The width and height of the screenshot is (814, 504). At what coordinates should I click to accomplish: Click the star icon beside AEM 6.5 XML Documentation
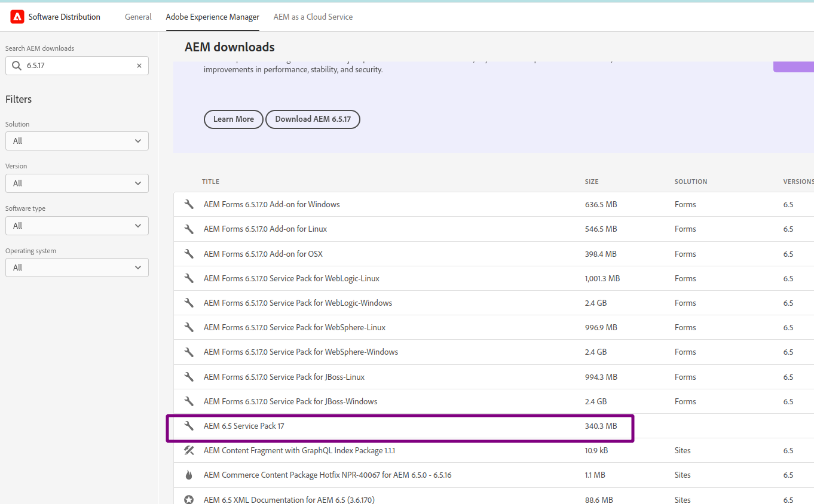189,499
